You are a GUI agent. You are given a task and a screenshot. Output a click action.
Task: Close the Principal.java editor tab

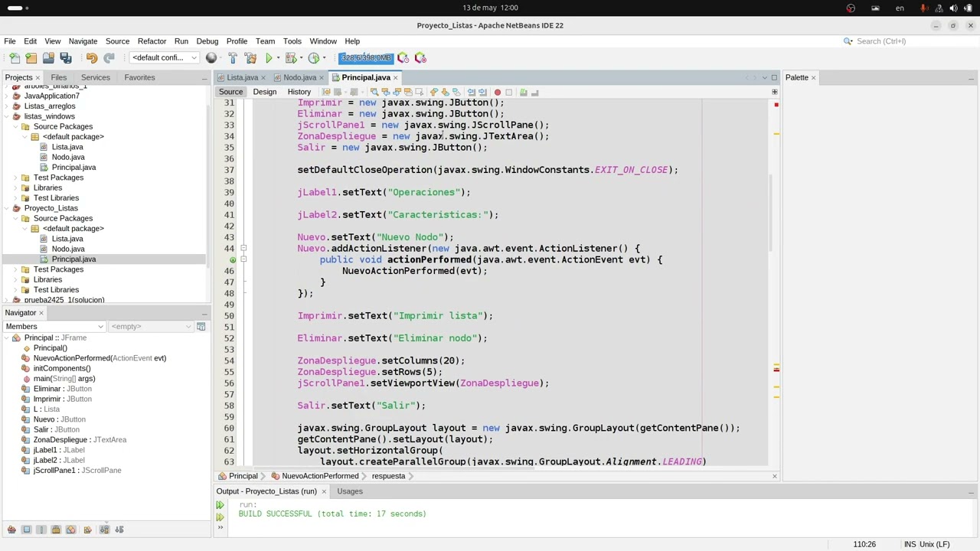[395, 77]
